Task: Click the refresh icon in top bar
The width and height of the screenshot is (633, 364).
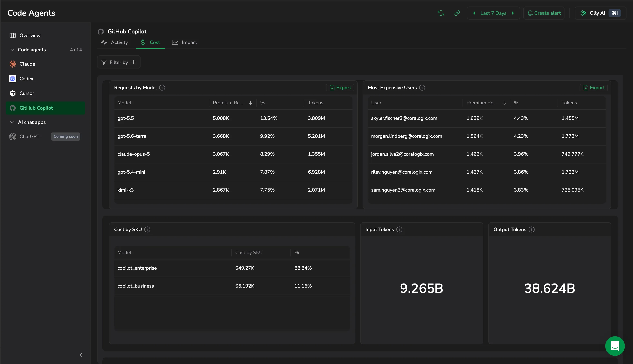Action: tap(441, 13)
